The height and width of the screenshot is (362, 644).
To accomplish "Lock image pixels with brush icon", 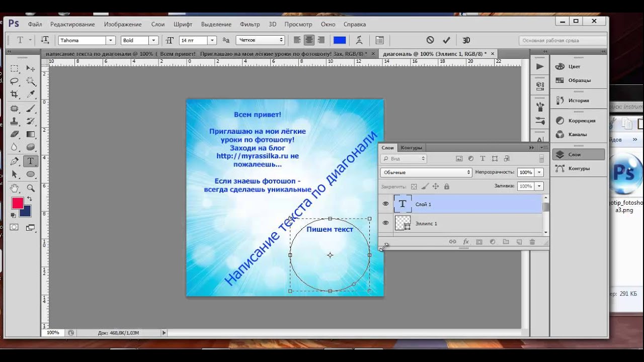I will (x=425, y=187).
